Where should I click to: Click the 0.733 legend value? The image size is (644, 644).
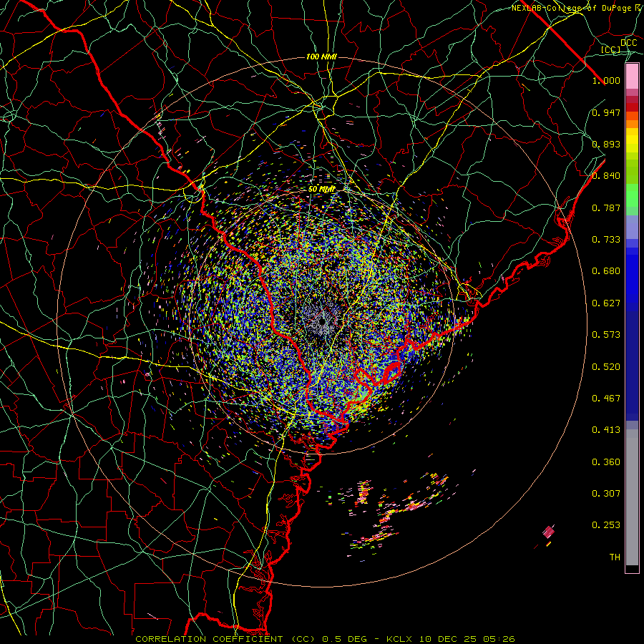[606, 240]
